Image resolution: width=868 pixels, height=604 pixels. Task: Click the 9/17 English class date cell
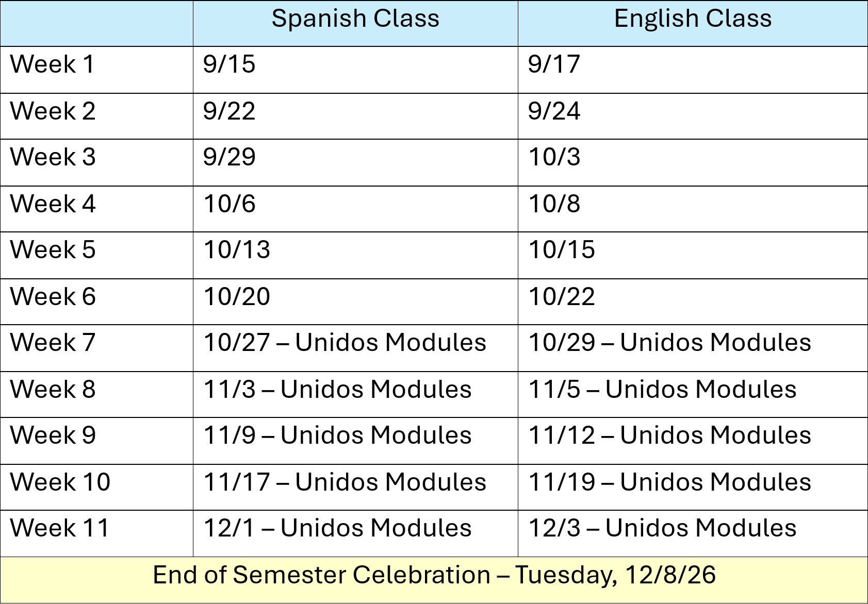tap(693, 70)
